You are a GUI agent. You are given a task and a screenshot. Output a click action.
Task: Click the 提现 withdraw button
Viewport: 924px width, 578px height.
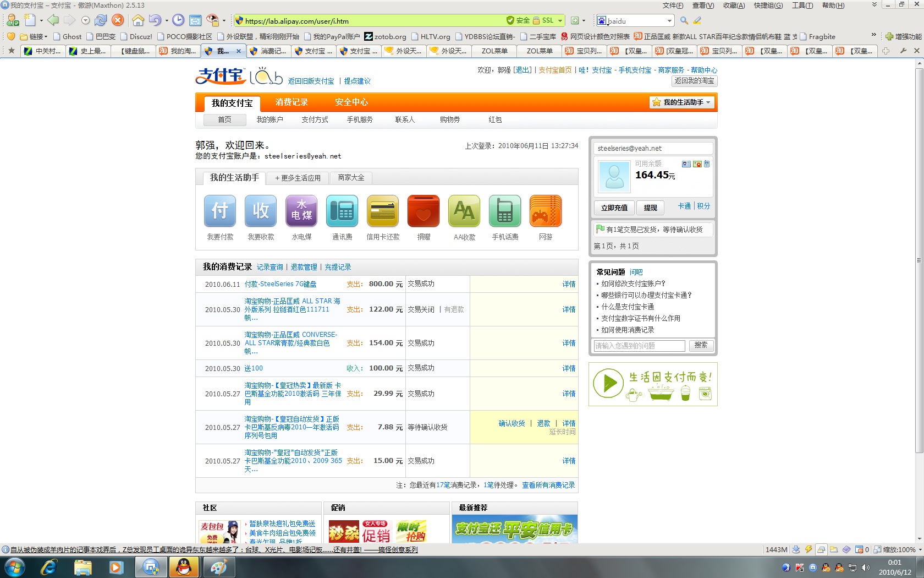pyautogui.click(x=650, y=208)
